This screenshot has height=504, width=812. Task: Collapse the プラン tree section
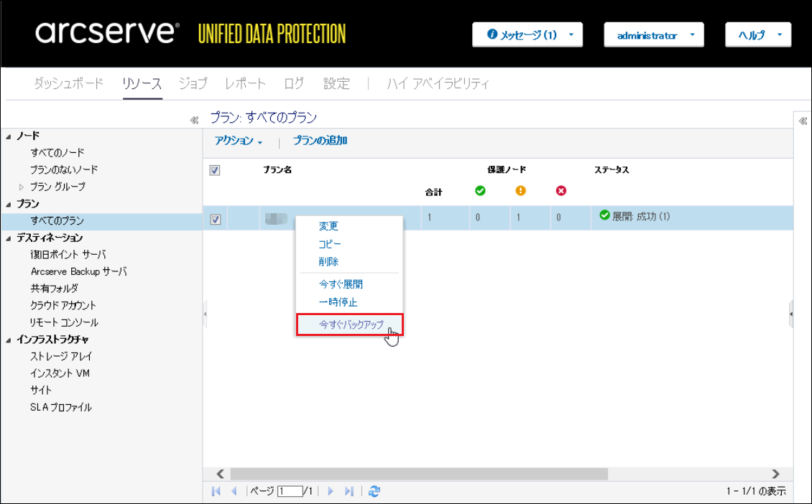tap(9, 205)
